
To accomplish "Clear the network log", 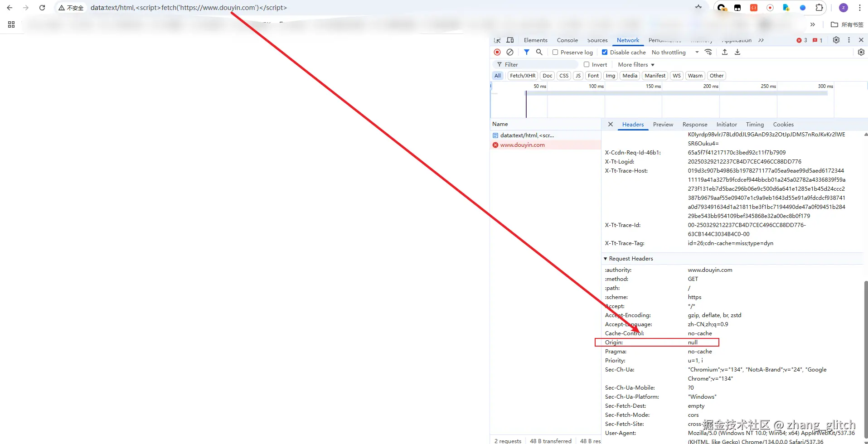I will tap(510, 52).
